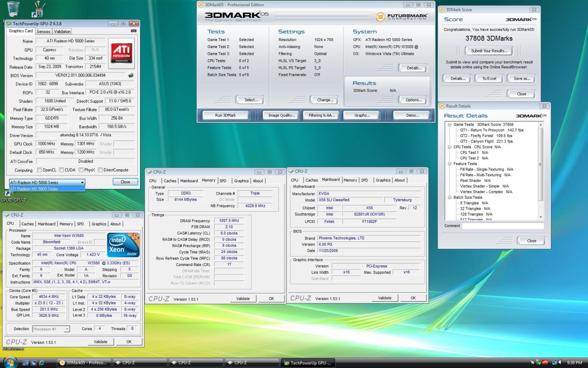
Task: Open SPD tab in CPU-Z Memory window
Action: (x=223, y=181)
